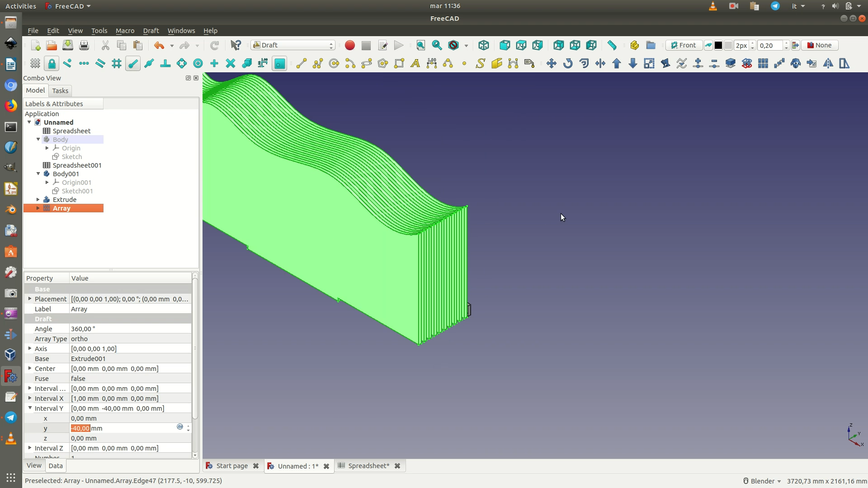
Task: Expand the Placement property row
Action: click(x=30, y=299)
